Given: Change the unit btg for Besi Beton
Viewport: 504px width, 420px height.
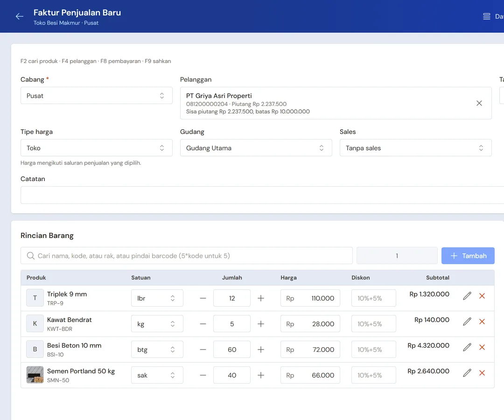Looking at the screenshot, I should point(157,350).
